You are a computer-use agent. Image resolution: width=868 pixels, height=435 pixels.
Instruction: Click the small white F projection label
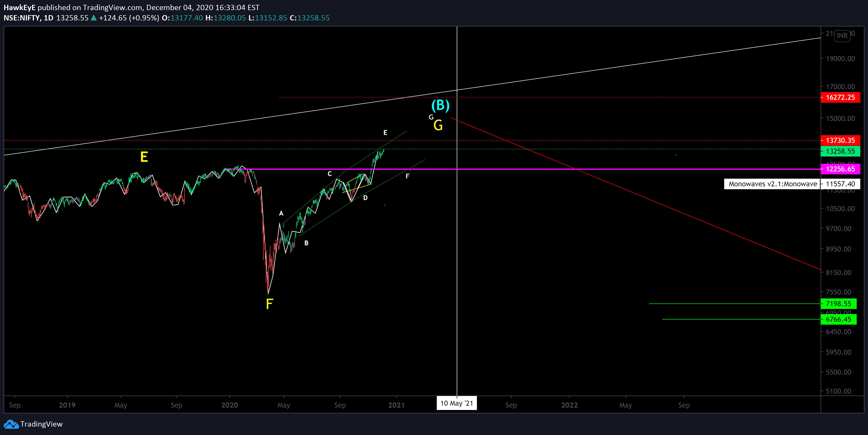tap(407, 176)
